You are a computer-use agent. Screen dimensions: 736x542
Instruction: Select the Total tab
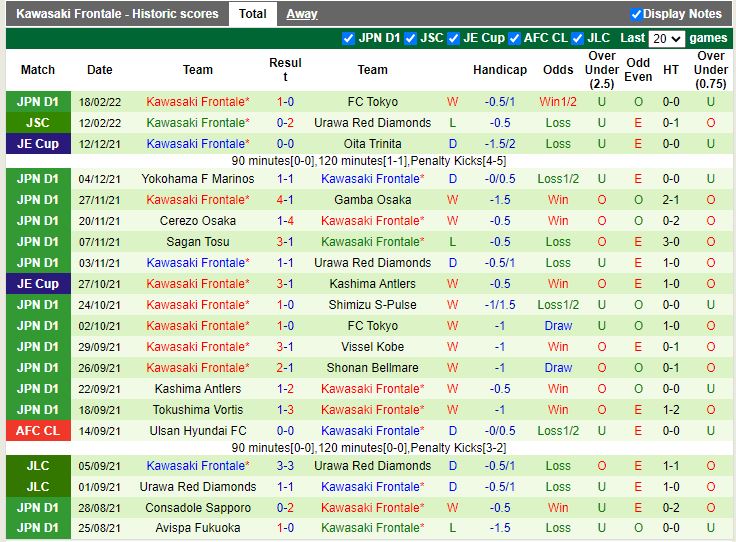click(x=253, y=14)
